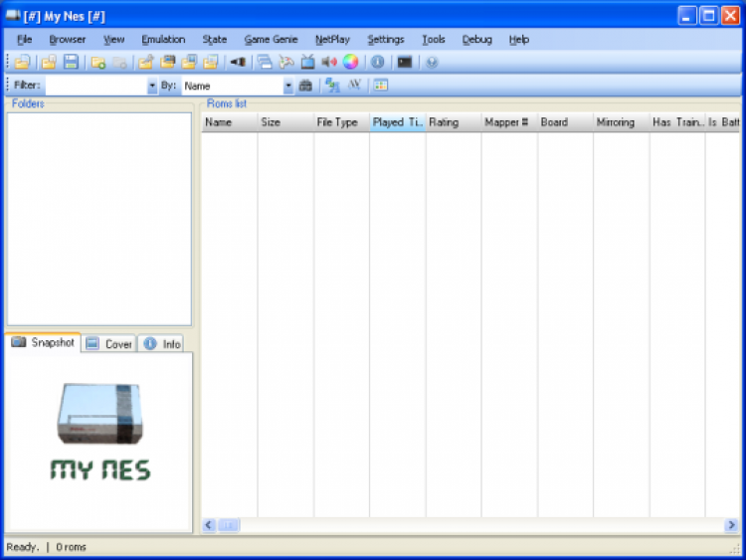Click the greyed help globe icon
This screenshot has width=746, height=560.
point(432,62)
